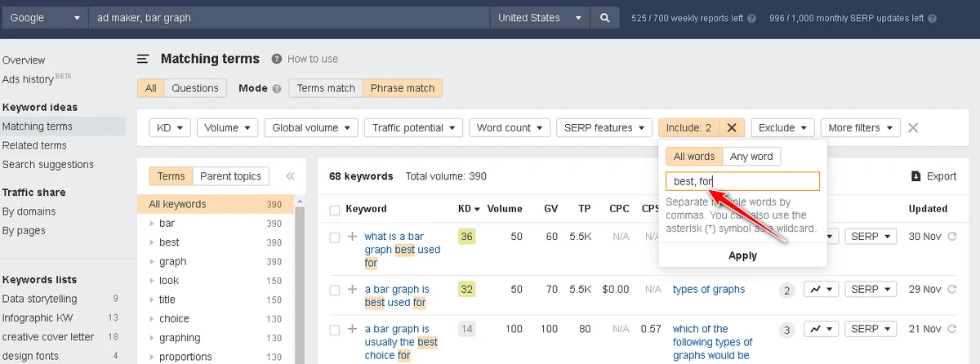The width and height of the screenshot is (980, 364).
Task: Open SERP dropdown in the 29 Nov row
Action: pos(871,290)
